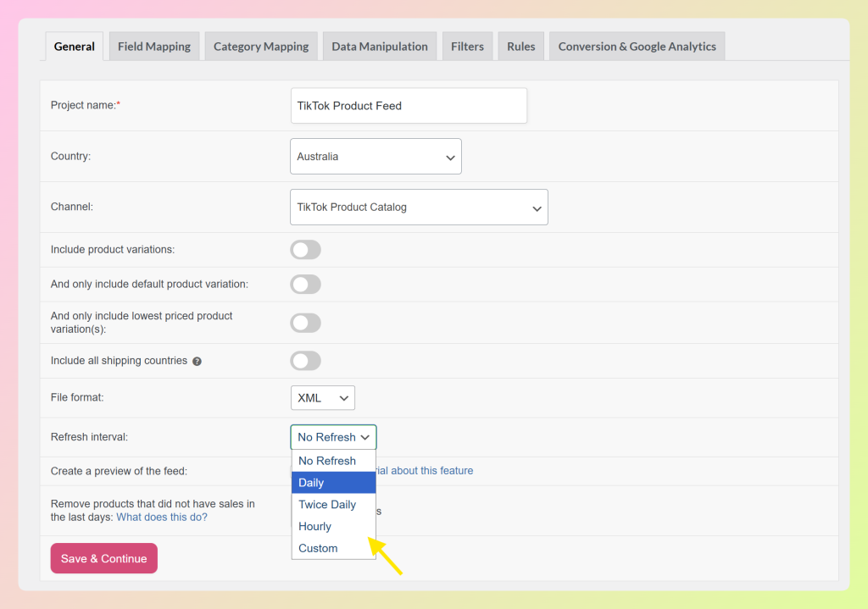Open the What does this do link

tap(162, 517)
